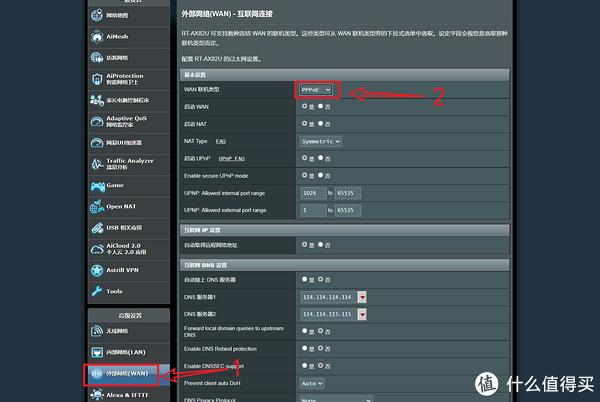Open the UPnP FAQ link
Viewport: 600px width, 402px height.
(232, 158)
